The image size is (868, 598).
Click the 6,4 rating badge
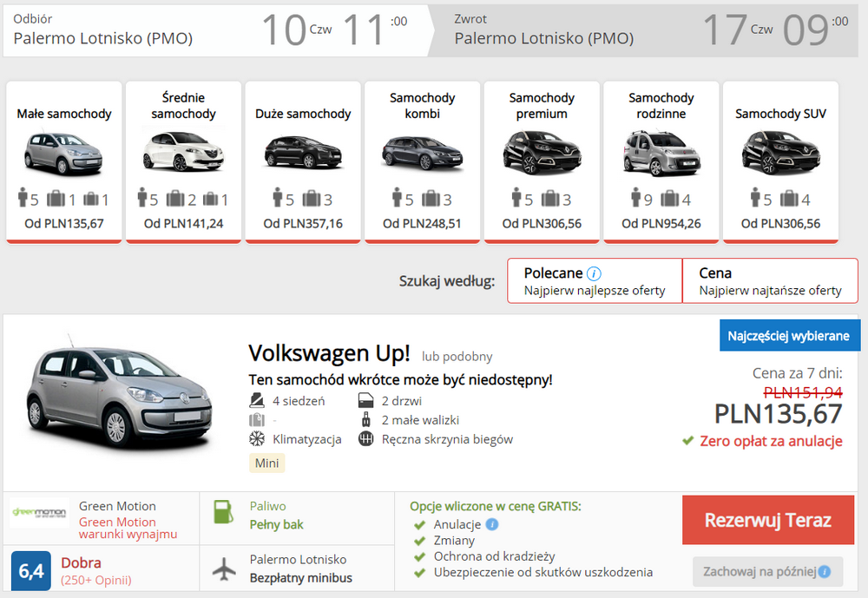tap(31, 571)
